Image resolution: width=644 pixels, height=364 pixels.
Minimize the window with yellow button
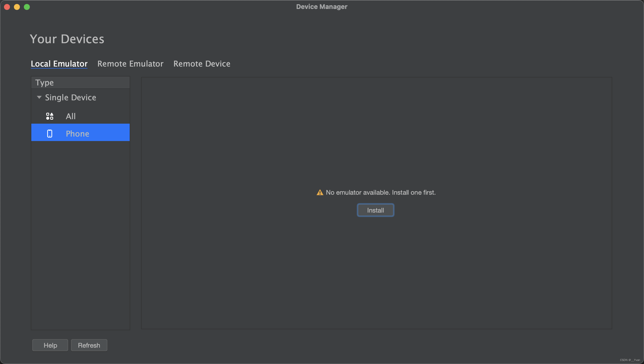(x=17, y=7)
